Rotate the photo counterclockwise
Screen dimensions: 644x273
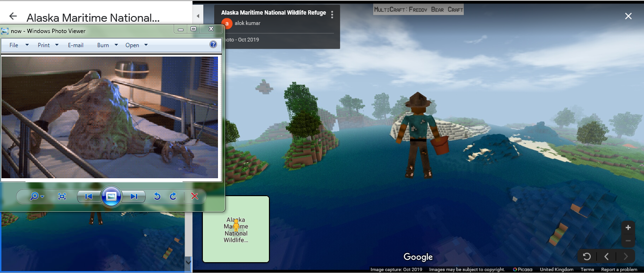(158, 196)
